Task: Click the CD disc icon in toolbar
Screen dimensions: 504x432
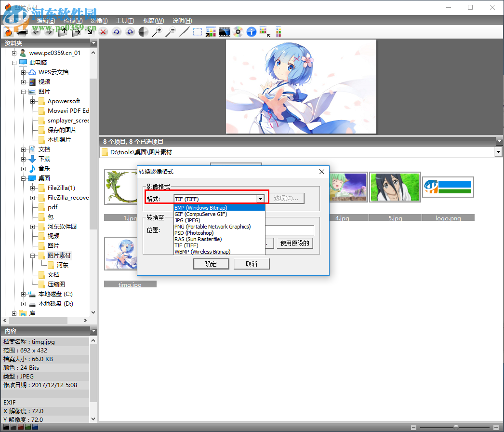Action: tap(238, 32)
